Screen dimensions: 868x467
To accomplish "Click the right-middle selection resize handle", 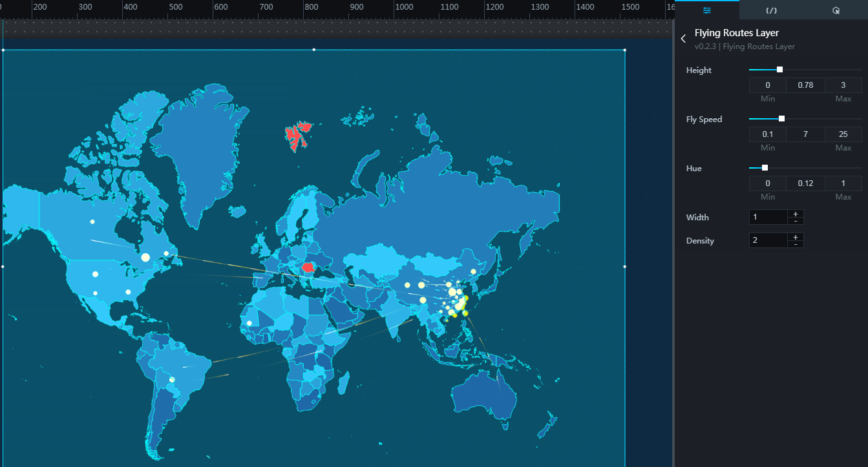I will pyautogui.click(x=625, y=266).
